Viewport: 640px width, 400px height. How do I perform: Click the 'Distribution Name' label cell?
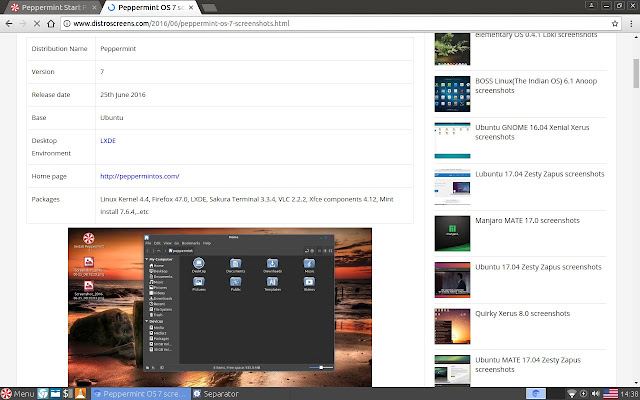60,49
